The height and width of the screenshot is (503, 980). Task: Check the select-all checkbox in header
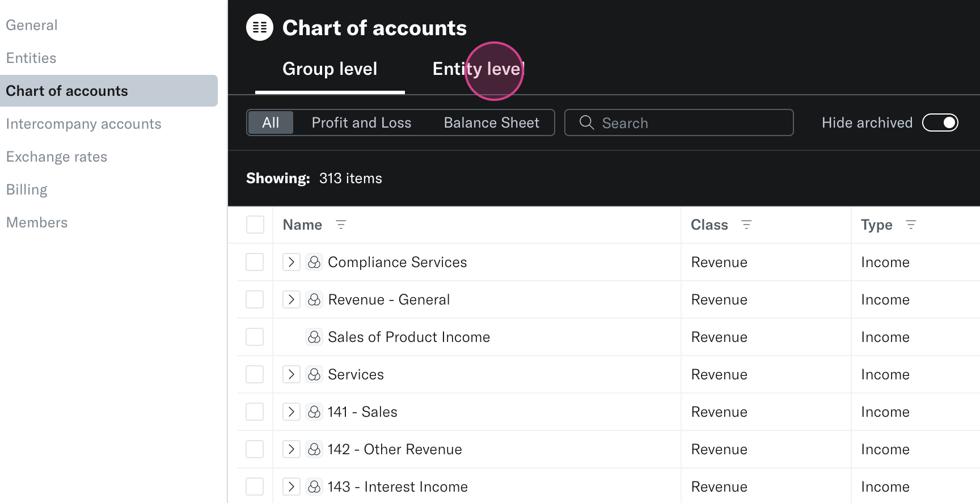click(x=255, y=225)
